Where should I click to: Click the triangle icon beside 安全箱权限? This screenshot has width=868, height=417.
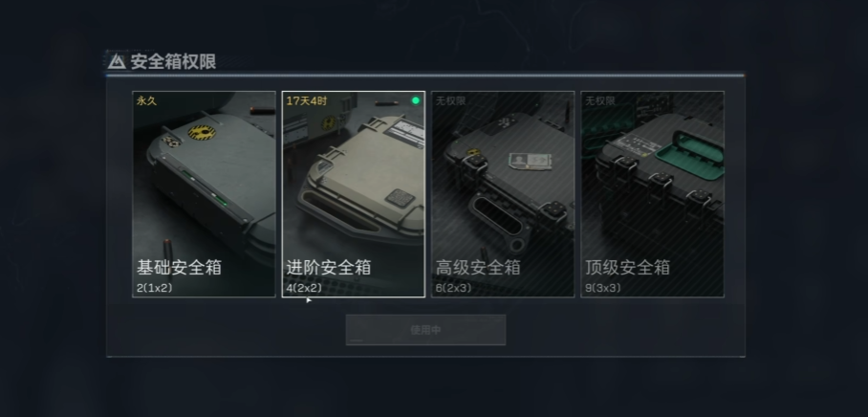tap(117, 61)
